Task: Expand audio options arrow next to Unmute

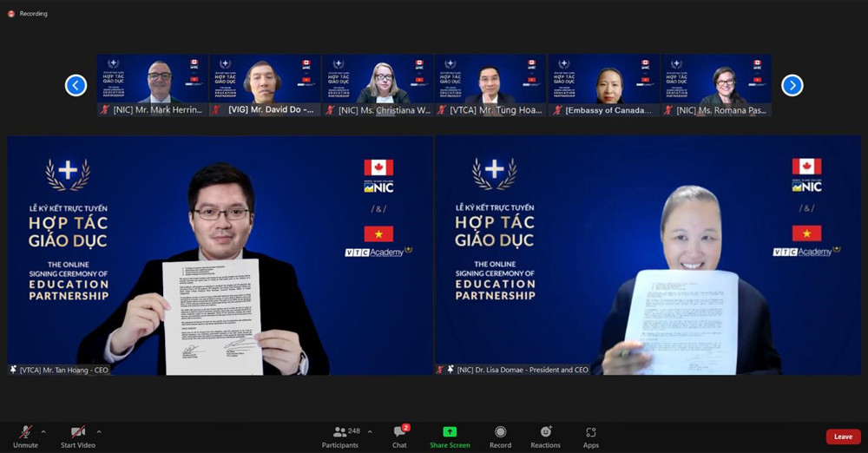Action: (x=43, y=431)
